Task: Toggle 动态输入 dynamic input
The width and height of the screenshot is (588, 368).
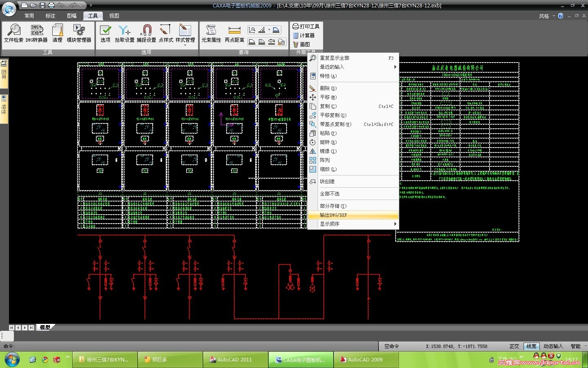Action: click(x=553, y=346)
